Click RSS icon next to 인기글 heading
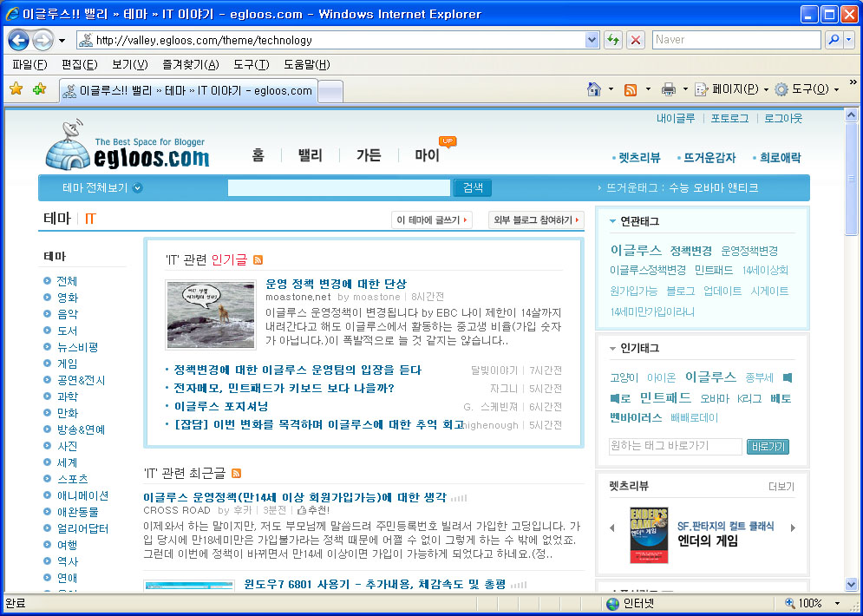The image size is (863, 616). 258,259
